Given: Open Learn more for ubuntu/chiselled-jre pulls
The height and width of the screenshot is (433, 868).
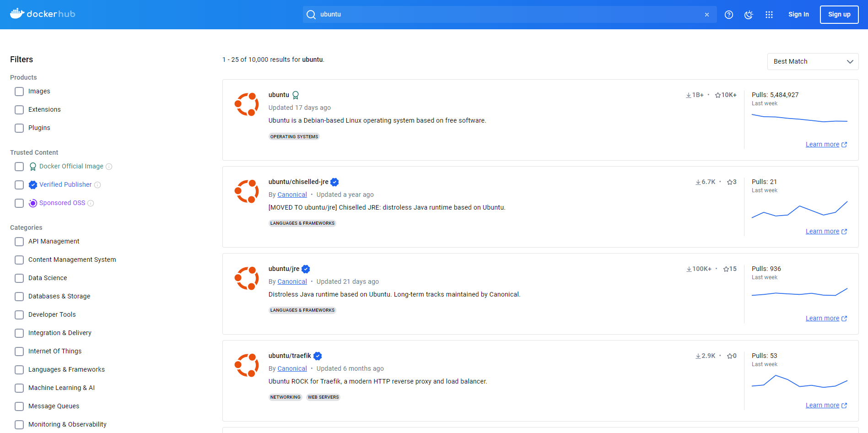Looking at the screenshot, I should [826, 231].
